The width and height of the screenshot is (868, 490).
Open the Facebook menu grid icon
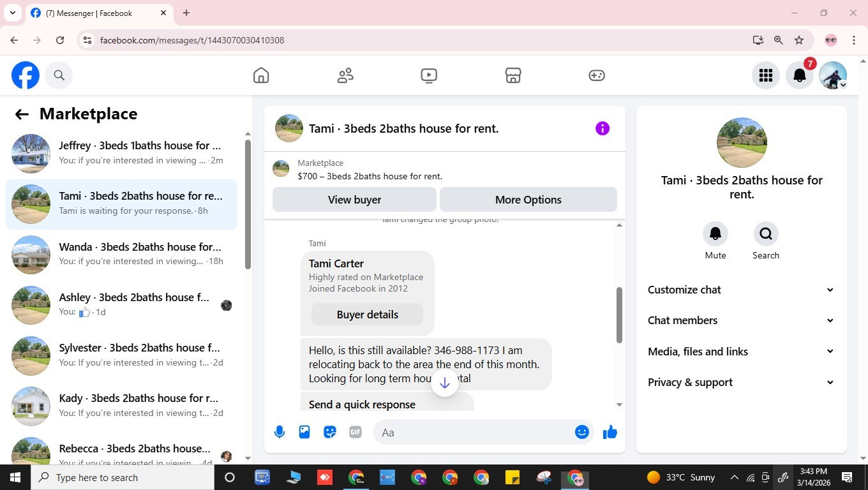tap(766, 75)
